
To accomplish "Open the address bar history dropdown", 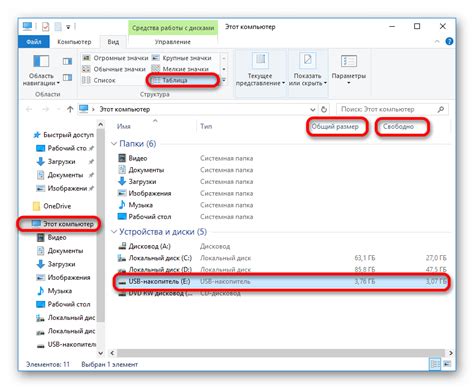I will tap(313, 109).
